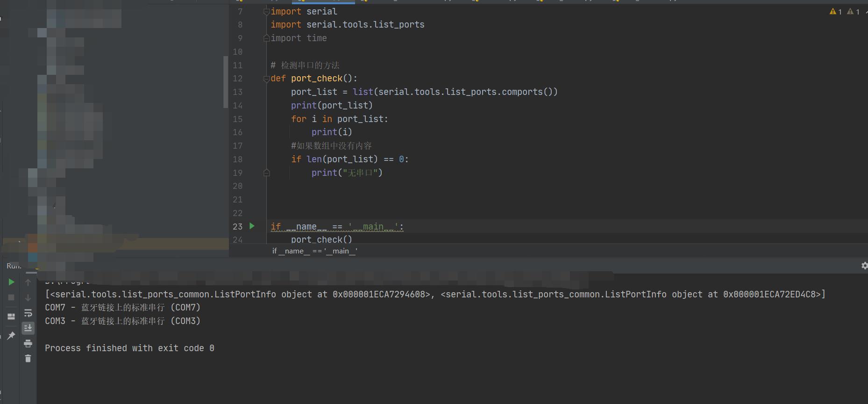Click 'if len(port_list) == 0:' line
The width and height of the screenshot is (868, 404).
350,159
